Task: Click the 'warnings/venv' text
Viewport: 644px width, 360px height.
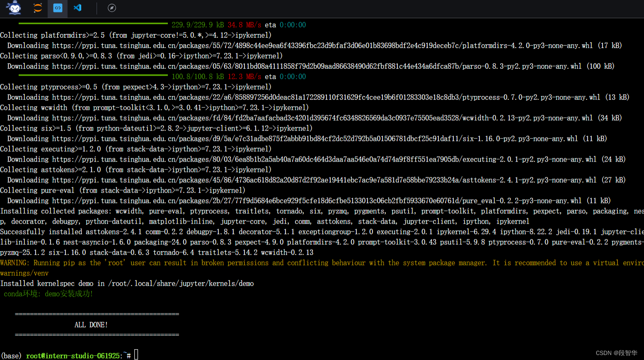Action: (24, 273)
